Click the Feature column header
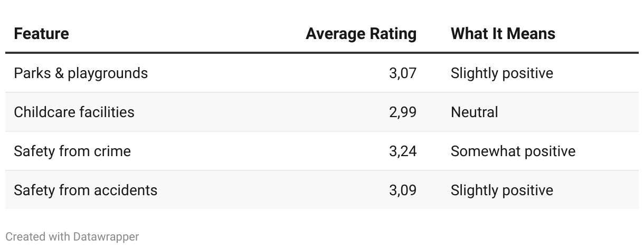The image size is (644, 249). 41,34
